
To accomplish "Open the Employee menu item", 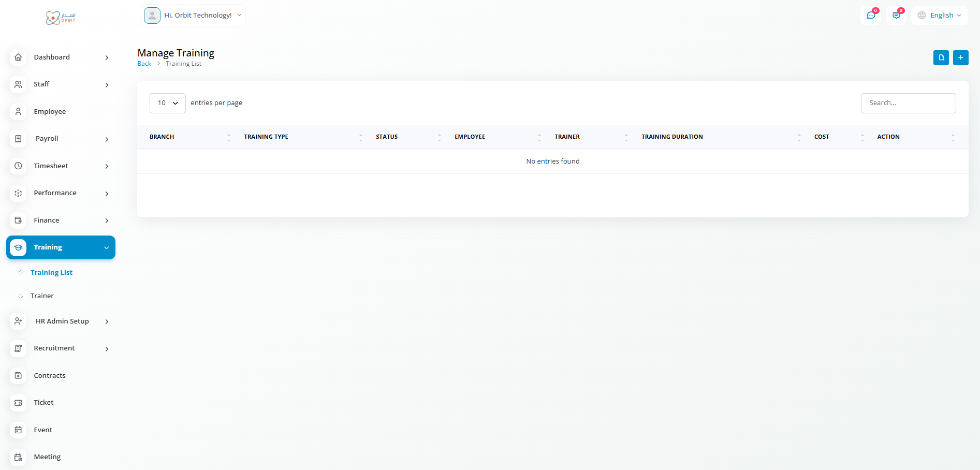I will 50,112.
